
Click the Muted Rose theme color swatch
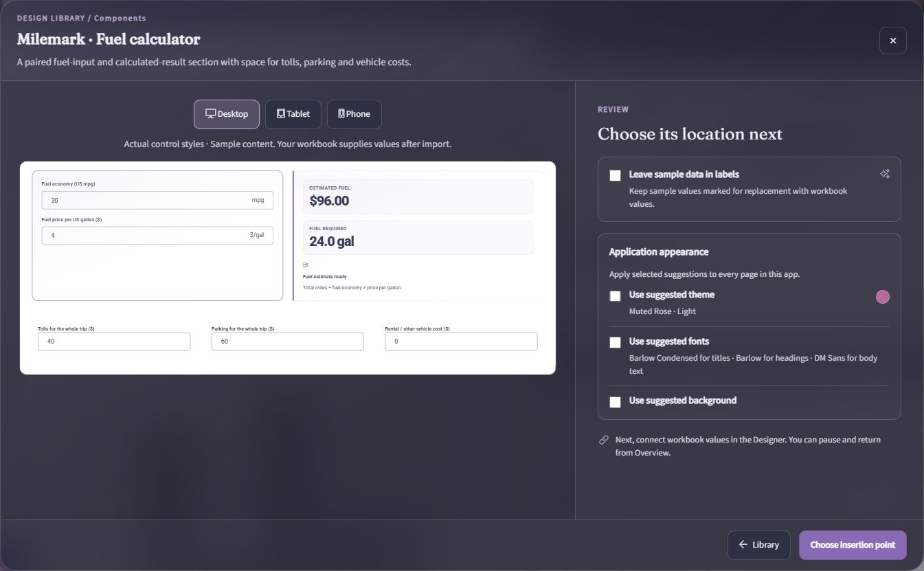pos(883,297)
